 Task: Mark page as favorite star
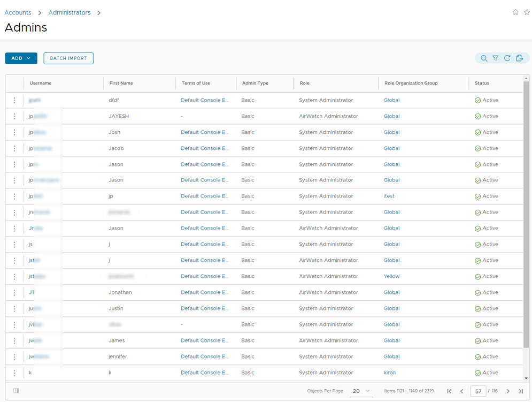tap(527, 12)
